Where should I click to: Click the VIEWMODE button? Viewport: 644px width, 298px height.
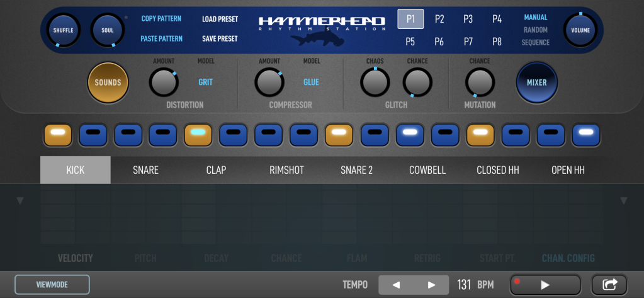(x=52, y=285)
